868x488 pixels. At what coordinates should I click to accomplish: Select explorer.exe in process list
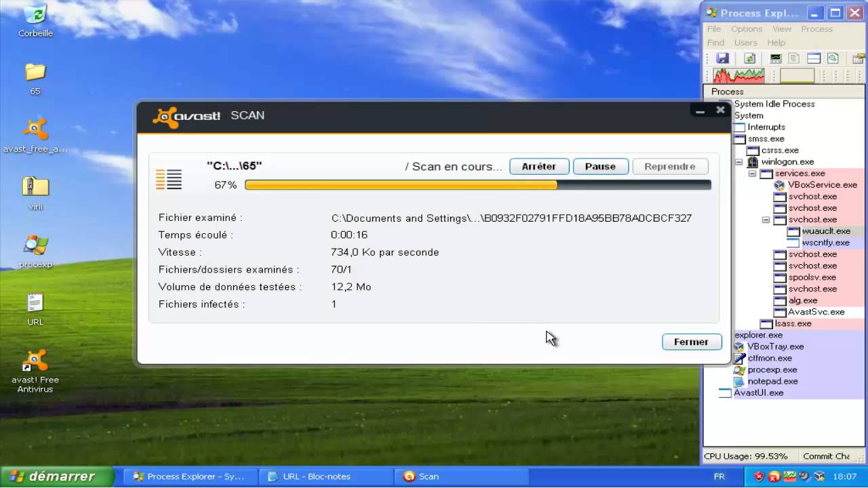coord(758,335)
